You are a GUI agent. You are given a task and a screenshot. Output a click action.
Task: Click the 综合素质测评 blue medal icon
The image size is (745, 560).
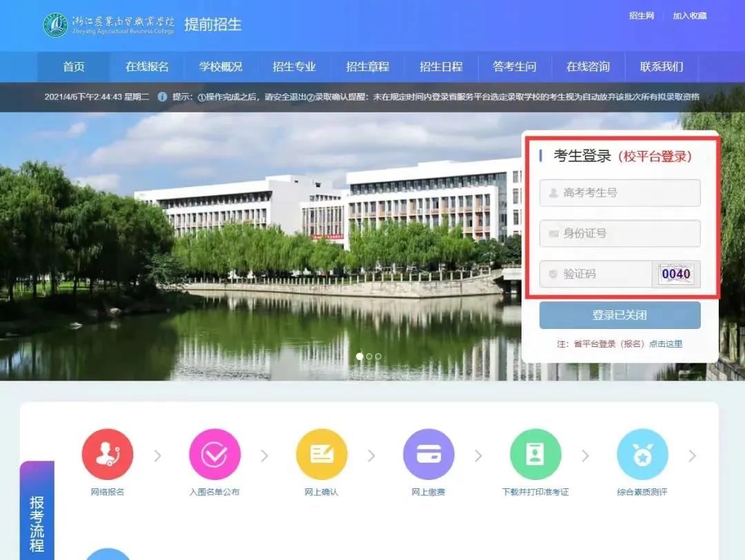[x=642, y=454]
